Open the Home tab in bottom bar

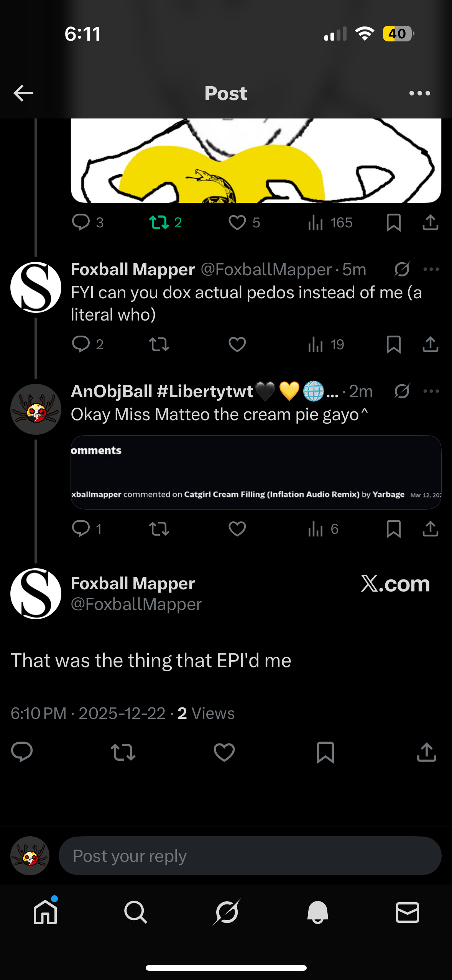[45, 912]
